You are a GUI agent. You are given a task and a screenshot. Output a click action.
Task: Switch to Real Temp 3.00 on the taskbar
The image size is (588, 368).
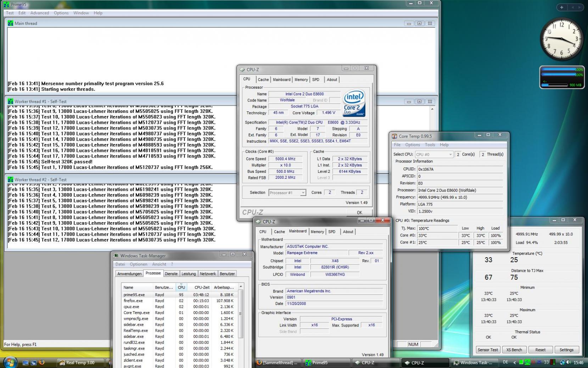click(x=80, y=363)
